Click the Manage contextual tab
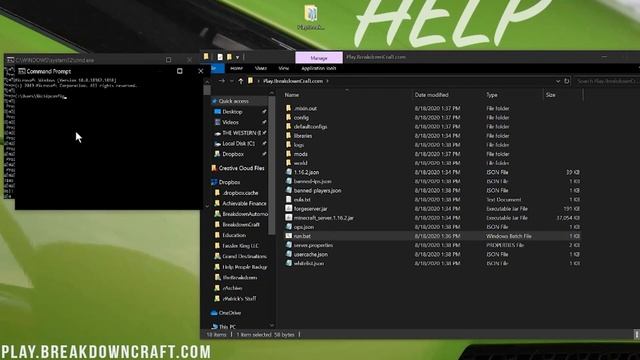The image size is (640, 360). (x=319, y=58)
